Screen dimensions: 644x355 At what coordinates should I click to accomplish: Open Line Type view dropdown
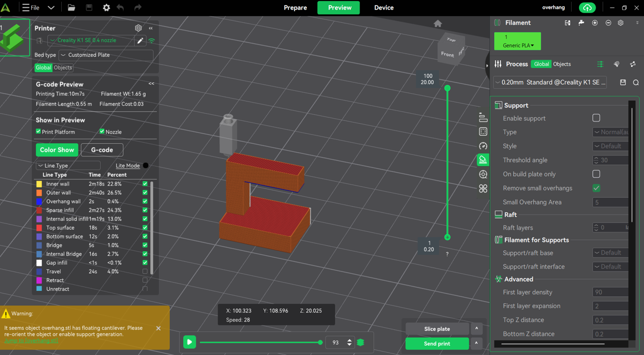[68, 166]
